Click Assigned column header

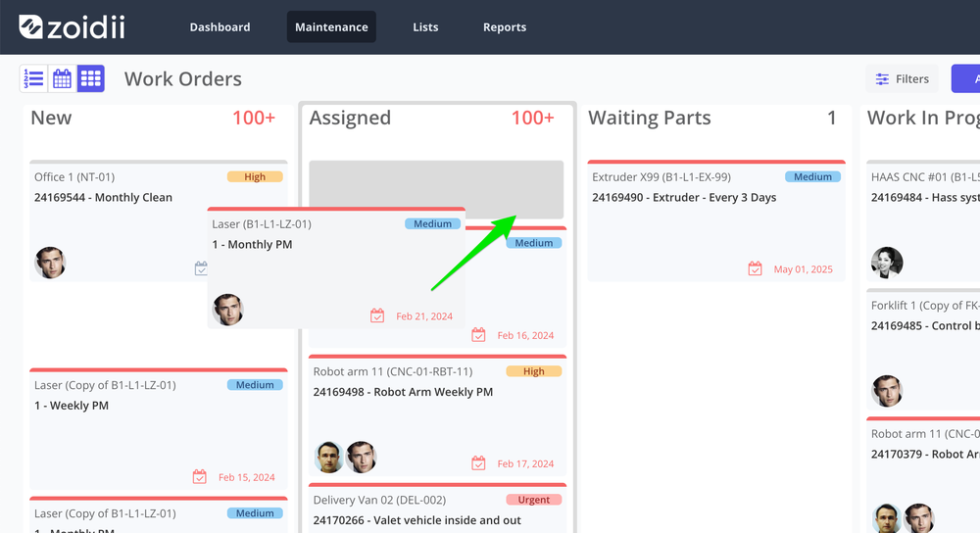tap(350, 118)
